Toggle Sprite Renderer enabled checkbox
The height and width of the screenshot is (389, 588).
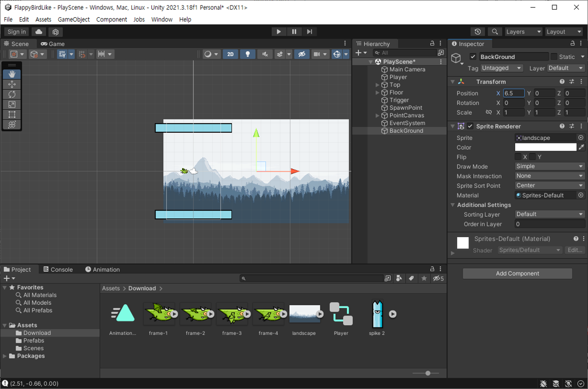(x=470, y=126)
